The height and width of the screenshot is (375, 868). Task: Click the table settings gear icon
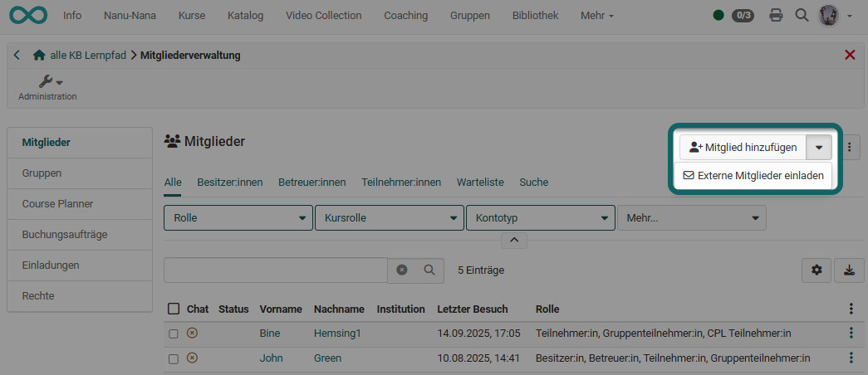tap(817, 270)
